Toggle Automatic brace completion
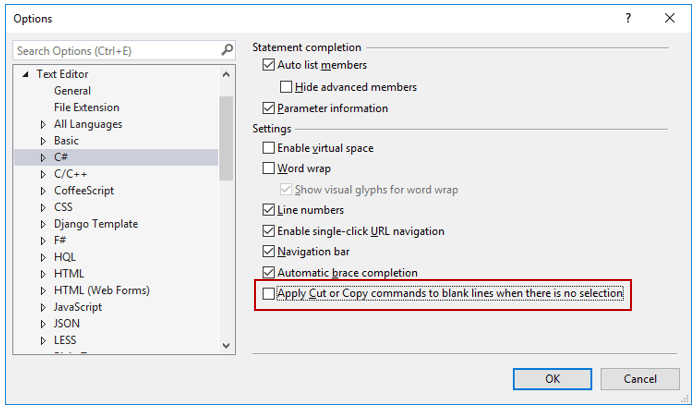 268,273
